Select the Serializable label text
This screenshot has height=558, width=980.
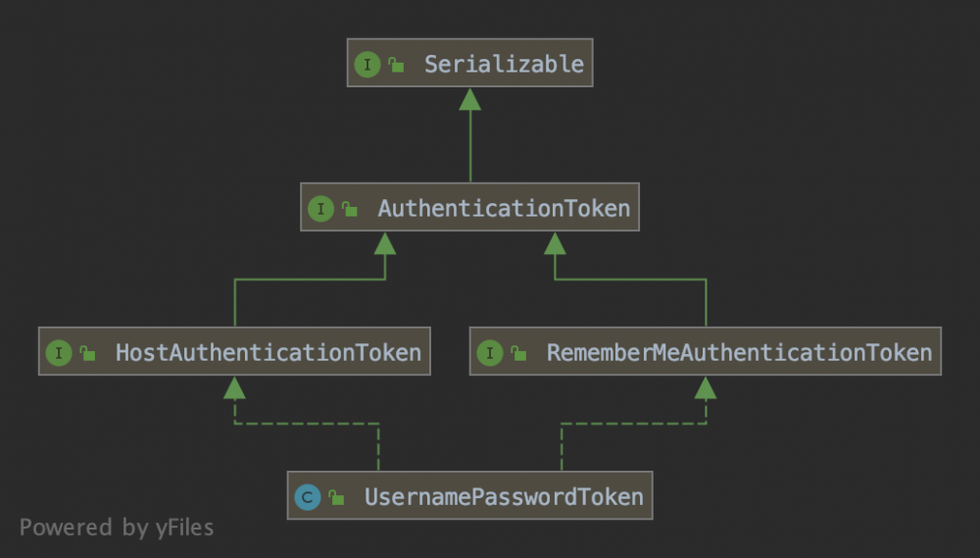504,65
